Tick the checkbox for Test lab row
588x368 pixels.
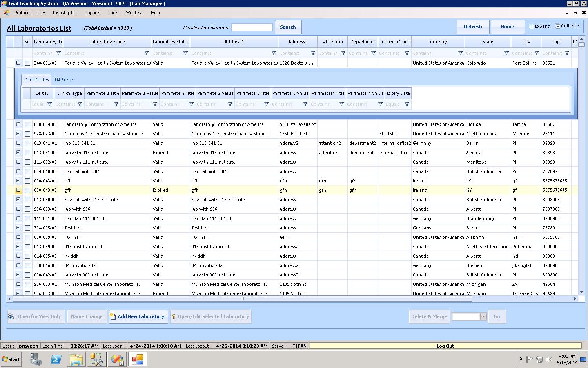pyautogui.click(x=27, y=228)
